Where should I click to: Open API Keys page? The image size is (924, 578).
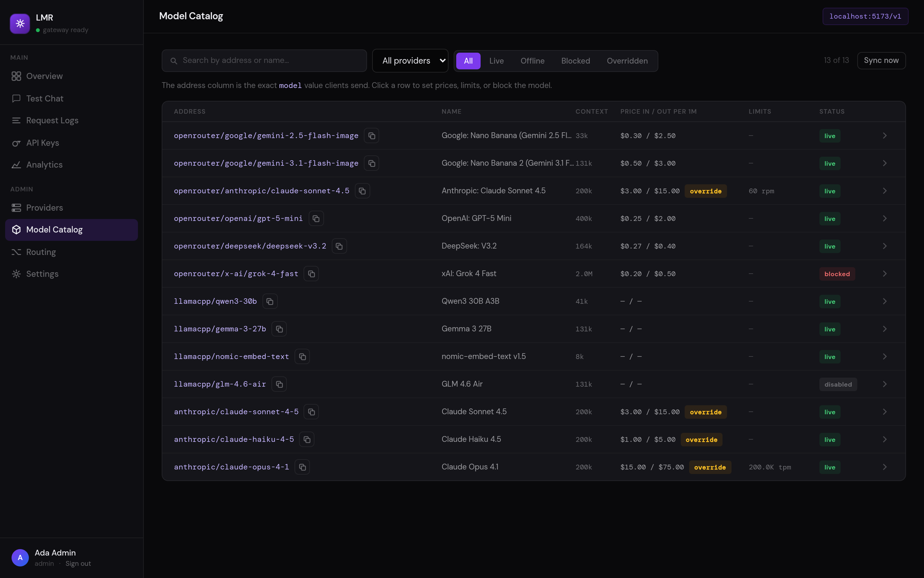point(72,143)
